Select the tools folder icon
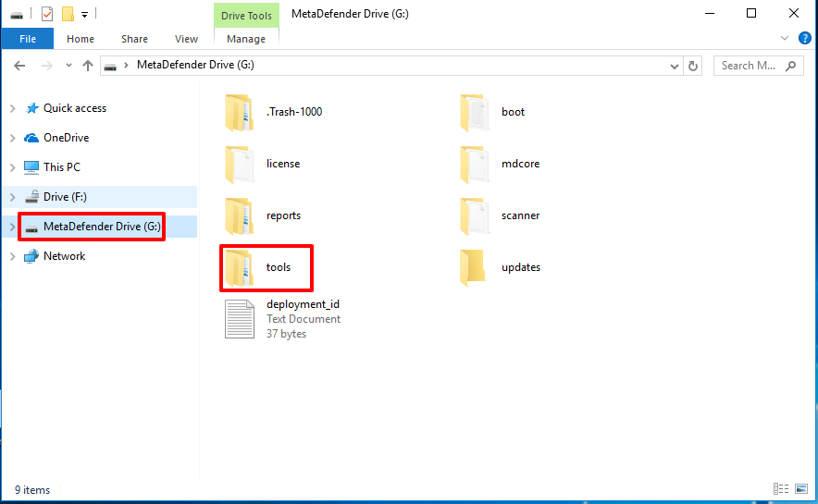The image size is (818, 504). click(x=239, y=267)
